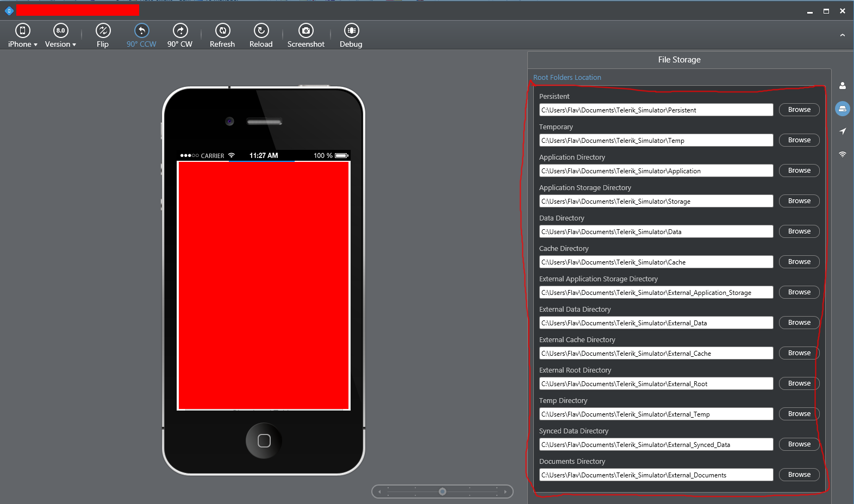Click the Cache Directory path field
Image resolution: width=854 pixels, height=504 pixels.
click(x=656, y=262)
